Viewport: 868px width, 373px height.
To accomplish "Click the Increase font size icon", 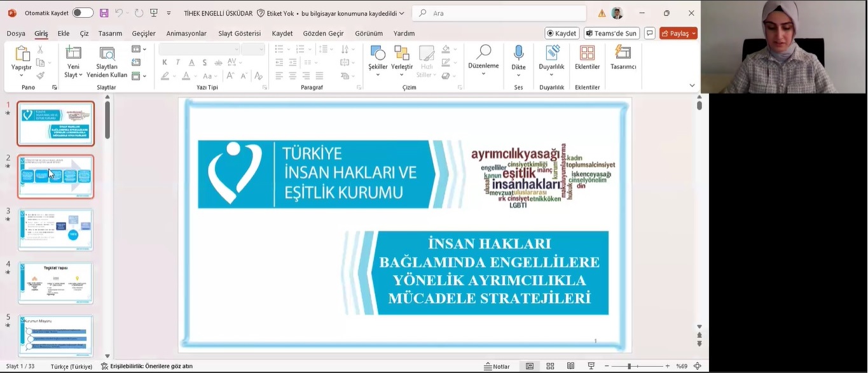I will click(230, 75).
